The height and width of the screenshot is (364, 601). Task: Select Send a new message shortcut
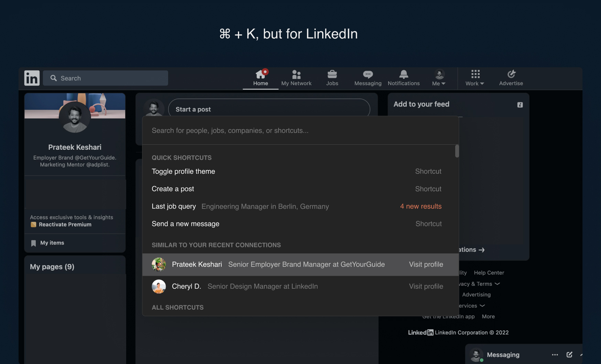[300, 224]
